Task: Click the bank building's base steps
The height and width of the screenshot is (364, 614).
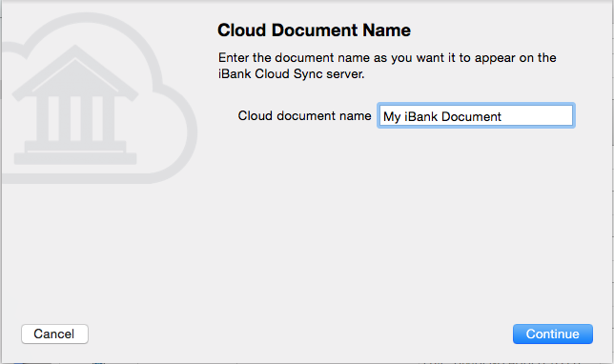Action: [x=75, y=153]
